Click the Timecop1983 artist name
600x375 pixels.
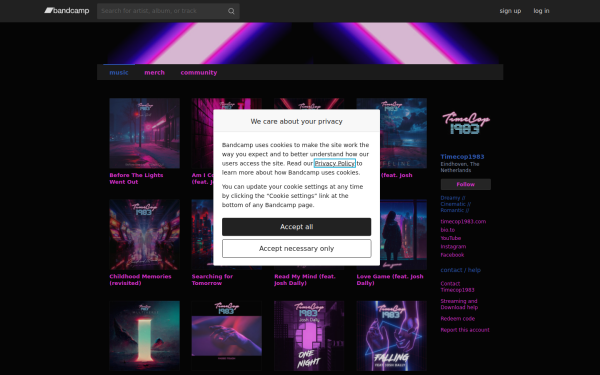tap(462, 157)
